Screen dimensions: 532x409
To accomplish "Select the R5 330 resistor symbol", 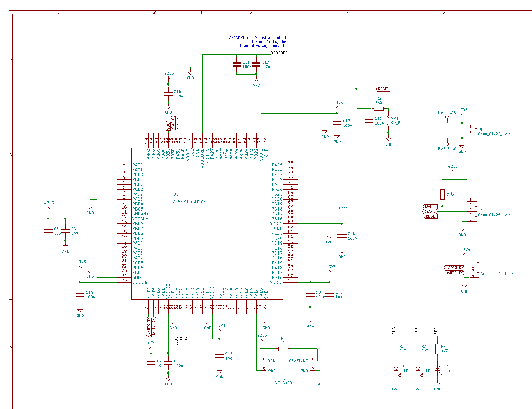I will (x=378, y=108).
